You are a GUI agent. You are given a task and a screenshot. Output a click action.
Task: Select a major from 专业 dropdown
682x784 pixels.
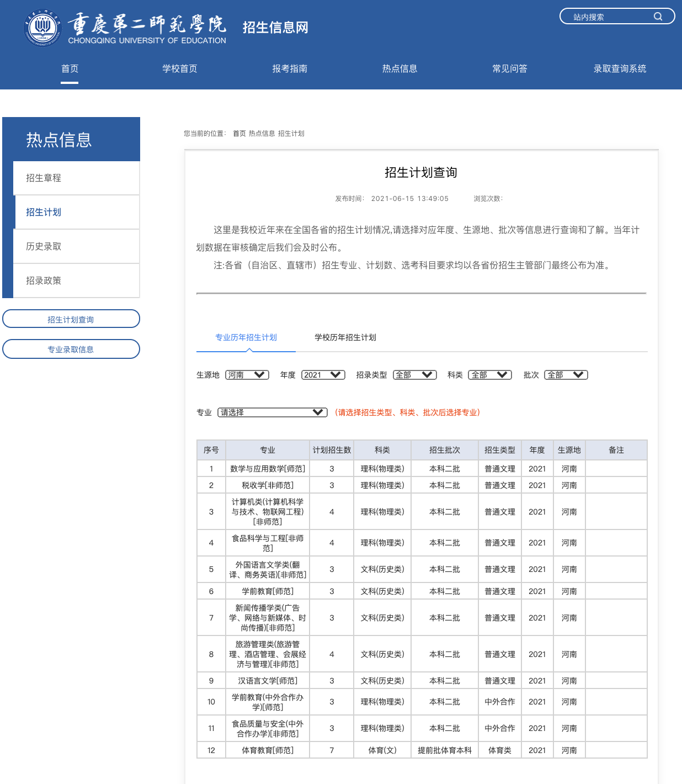coord(272,412)
